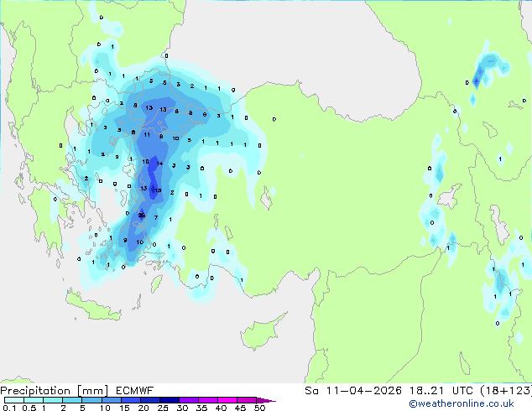Click the "30" legend scale label
The width and height of the screenshot is (532, 411).
click(182, 408)
